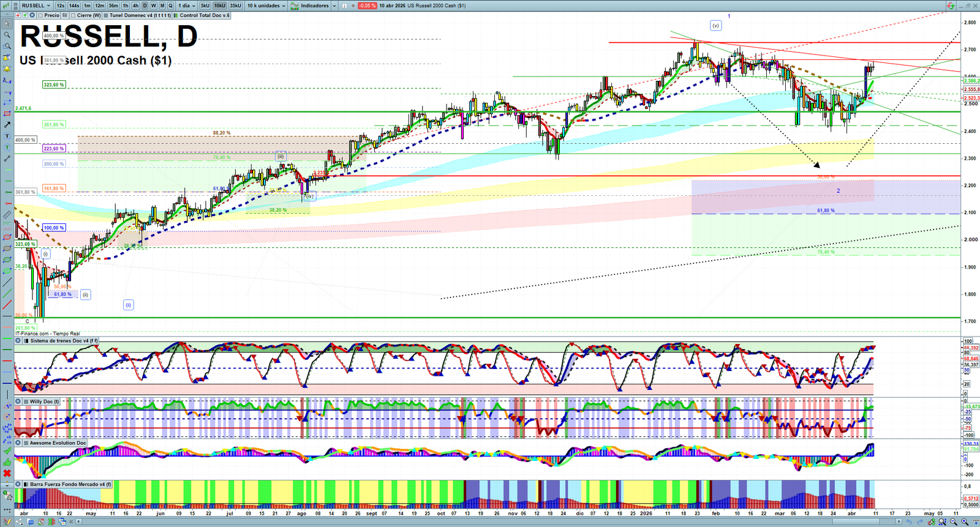Toggle the 35kU history button
The height and width of the screenshot is (527, 980).
coord(235,6)
